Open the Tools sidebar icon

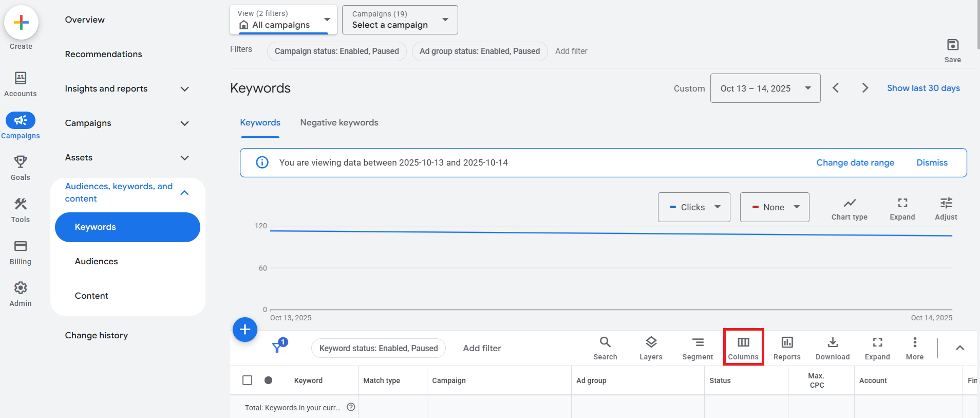[x=21, y=205]
